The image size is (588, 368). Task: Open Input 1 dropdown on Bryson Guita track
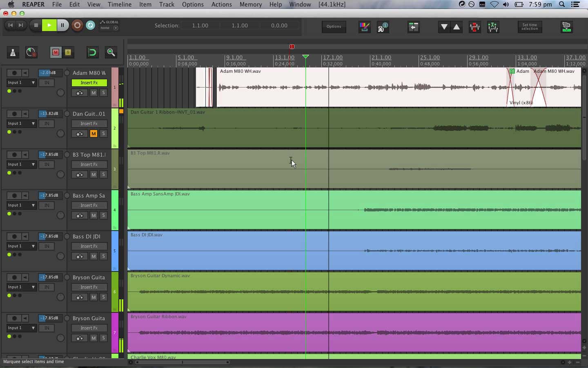[x=22, y=287]
